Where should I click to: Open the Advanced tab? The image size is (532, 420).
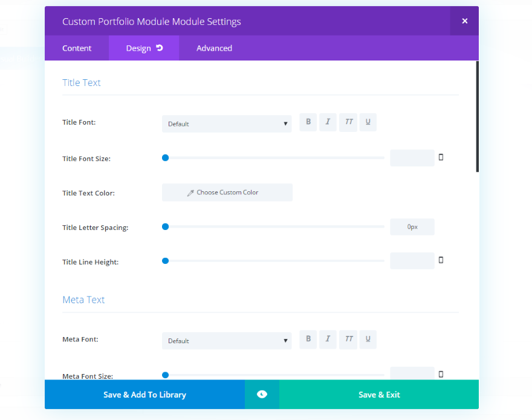214,48
